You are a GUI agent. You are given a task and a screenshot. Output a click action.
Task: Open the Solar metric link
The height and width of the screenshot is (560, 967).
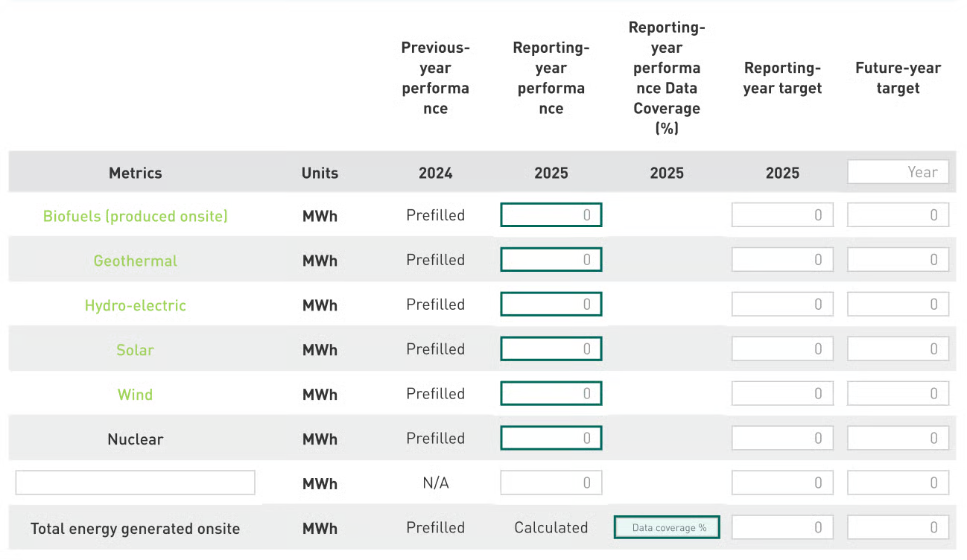pyautogui.click(x=135, y=350)
